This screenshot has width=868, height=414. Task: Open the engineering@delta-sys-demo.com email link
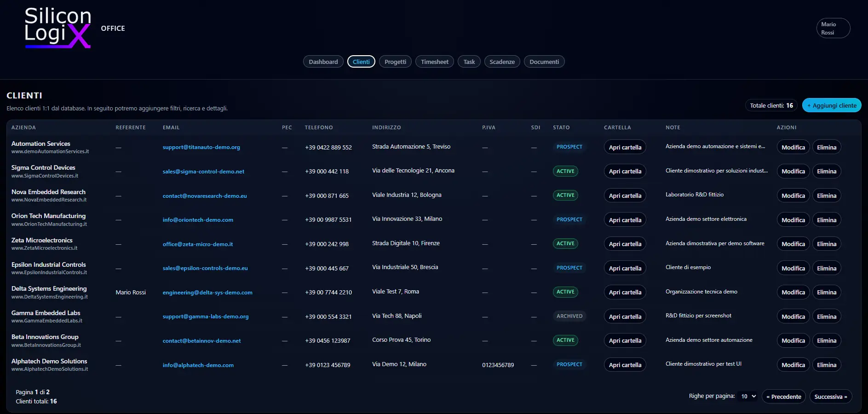(x=207, y=293)
